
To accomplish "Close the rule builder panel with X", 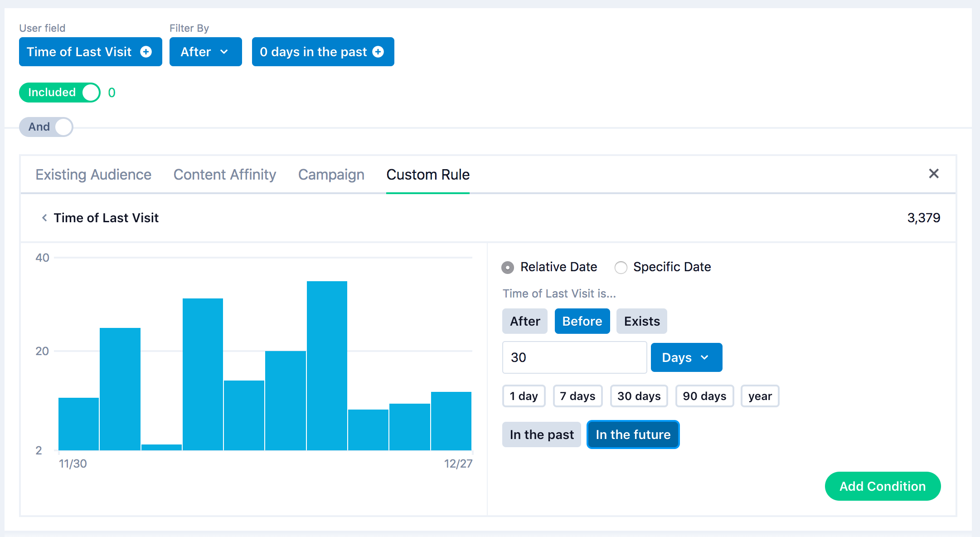I will click(933, 174).
